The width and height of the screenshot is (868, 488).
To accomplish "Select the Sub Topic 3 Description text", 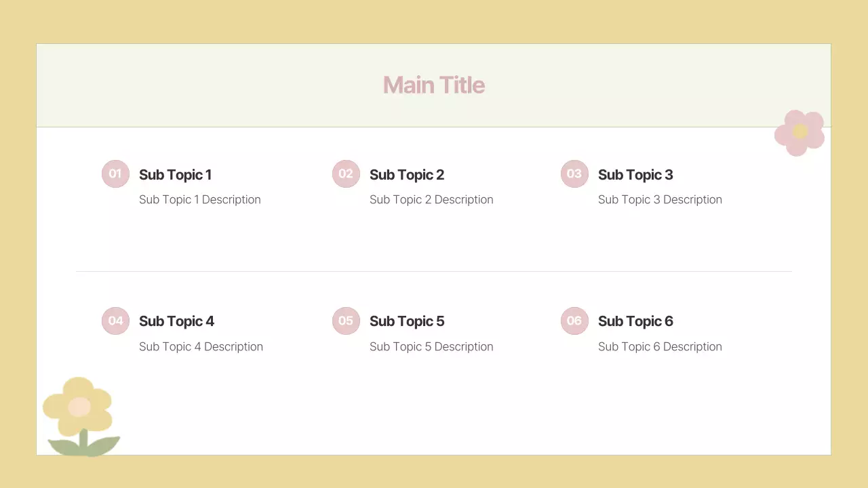I will click(x=660, y=199).
